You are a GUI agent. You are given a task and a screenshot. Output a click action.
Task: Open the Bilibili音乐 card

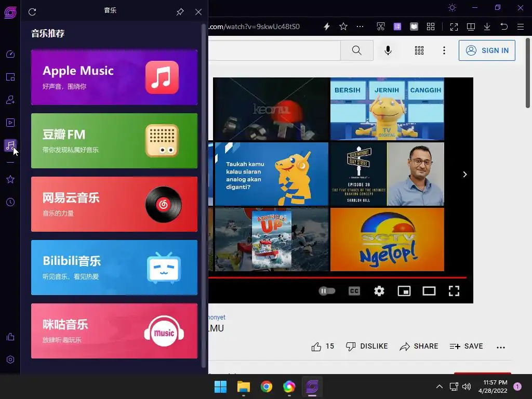coord(114,268)
